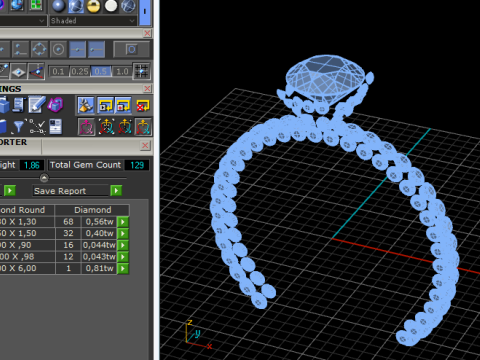Click green arrow in 0,40tw row
480x360 pixels.
coord(123,233)
